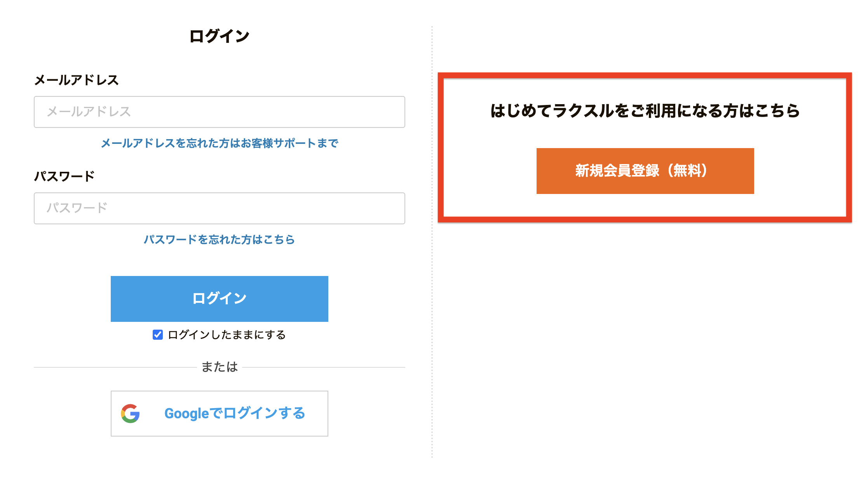Image resolution: width=868 pixels, height=482 pixels.
Task: Click the または divider text
Action: tap(220, 367)
